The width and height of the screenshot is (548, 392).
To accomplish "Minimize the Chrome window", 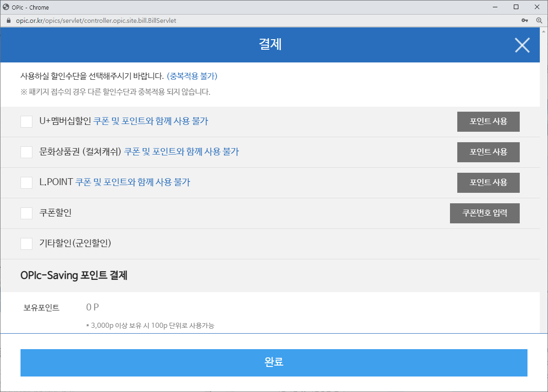I will [x=495, y=7].
